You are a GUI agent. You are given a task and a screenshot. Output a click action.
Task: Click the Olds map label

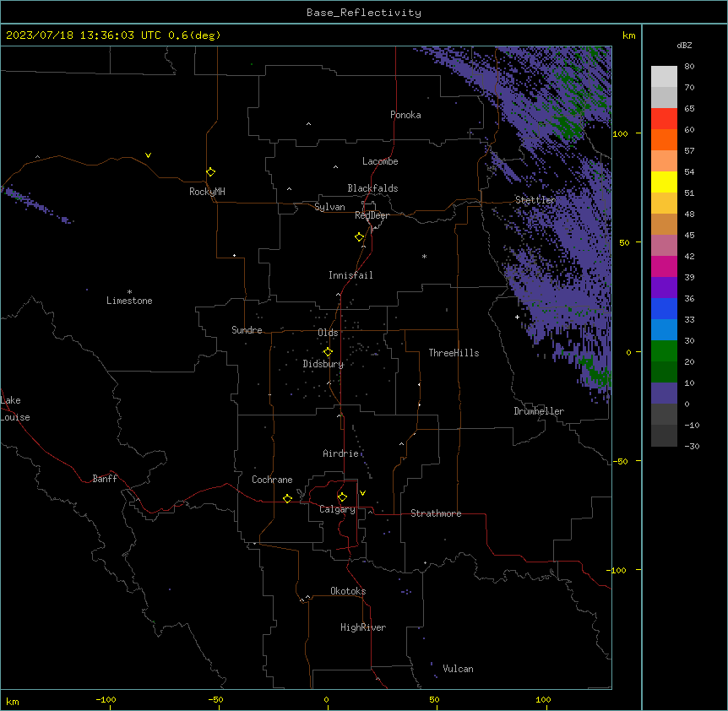(328, 333)
